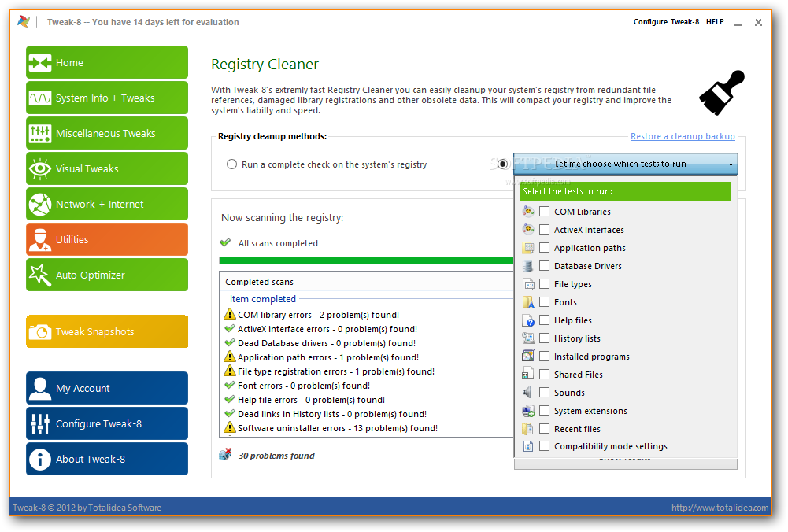This screenshot has width=788, height=532.
Task: Click the Recent files icon
Action: 528,429
